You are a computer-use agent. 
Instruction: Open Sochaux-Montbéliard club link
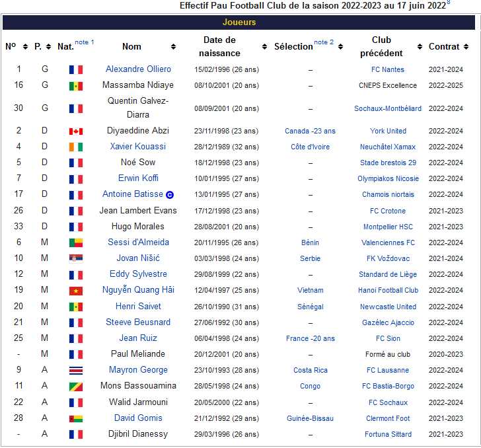pos(388,108)
